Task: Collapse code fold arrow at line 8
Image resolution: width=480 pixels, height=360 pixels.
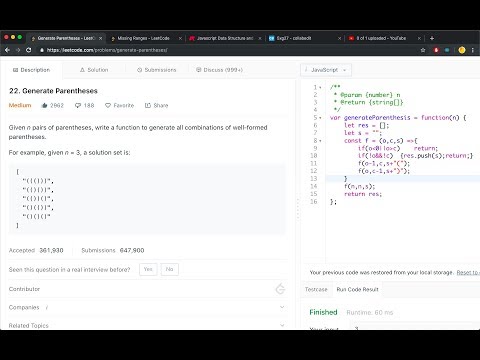Action: click(x=320, y=141)
